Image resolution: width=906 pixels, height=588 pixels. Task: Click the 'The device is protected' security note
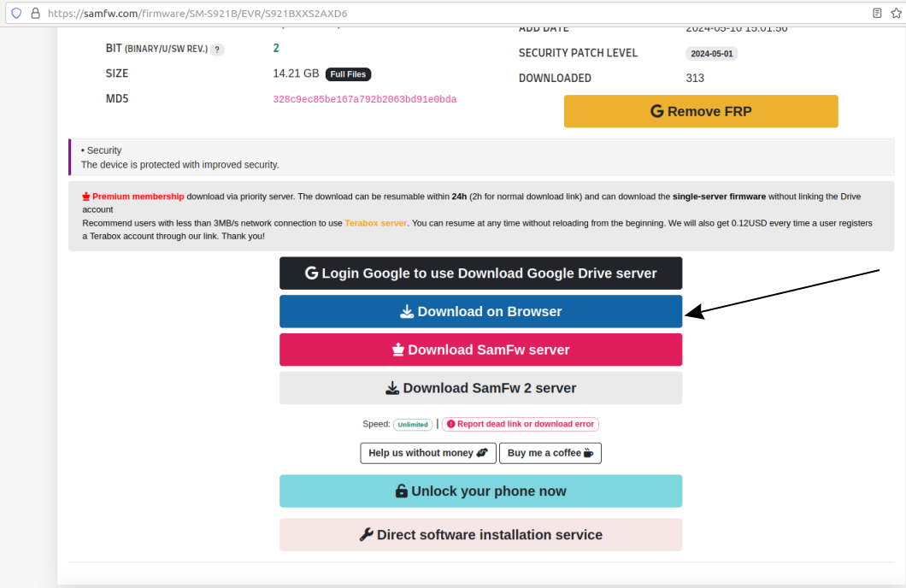click(179, 165)
